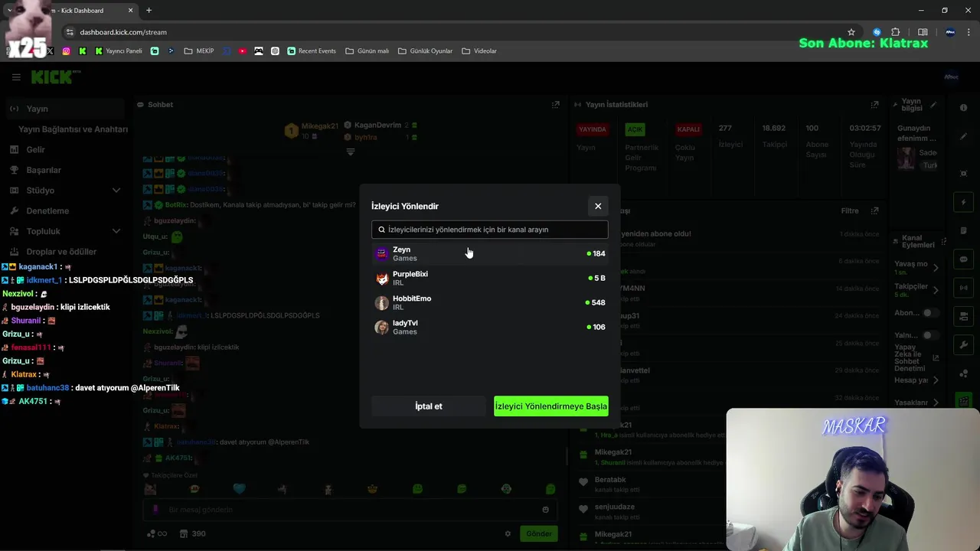Open the hamburger menu beside KICK logo
Image resolution: width=980 pixels, height=551 pixels.
click(16, 77)
